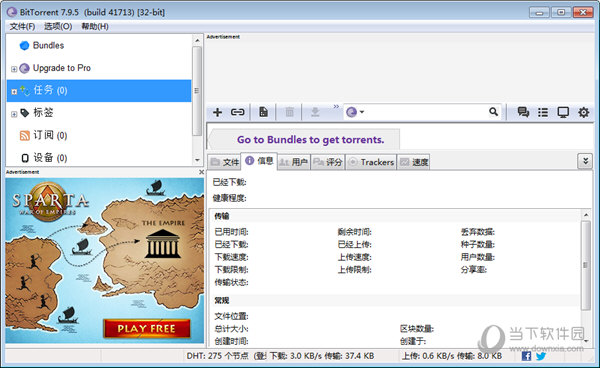Viewport: 600px width, 368px height.
Task: Click 上传: 0.6 KB/s status bar entry
Action: click(x=452, y=356)
